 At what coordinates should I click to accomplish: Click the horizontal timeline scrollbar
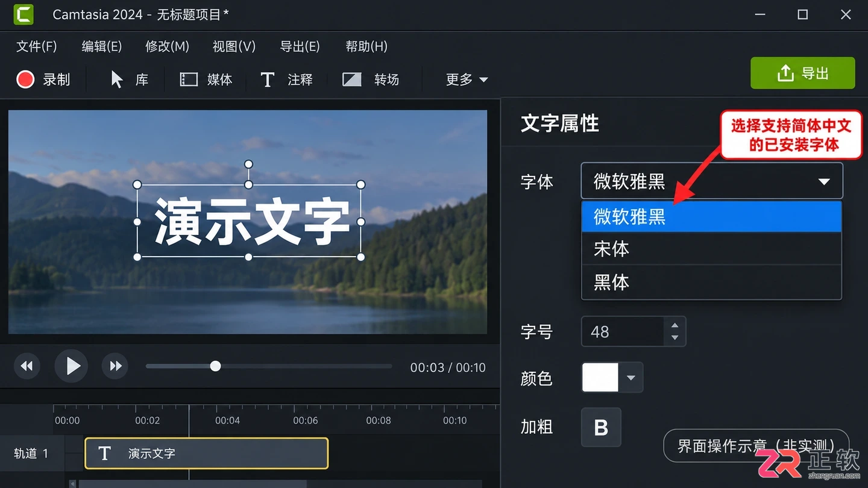click(x=193, y=484)
